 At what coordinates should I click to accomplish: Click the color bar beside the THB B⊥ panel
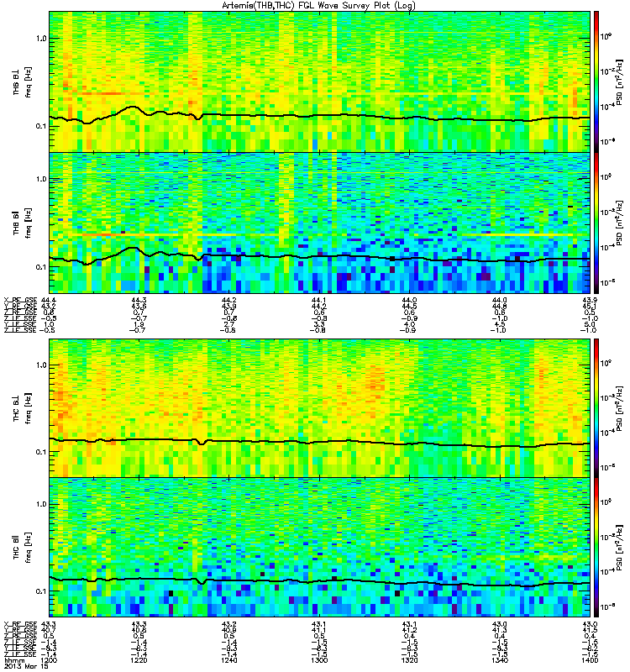pos(596,81)
